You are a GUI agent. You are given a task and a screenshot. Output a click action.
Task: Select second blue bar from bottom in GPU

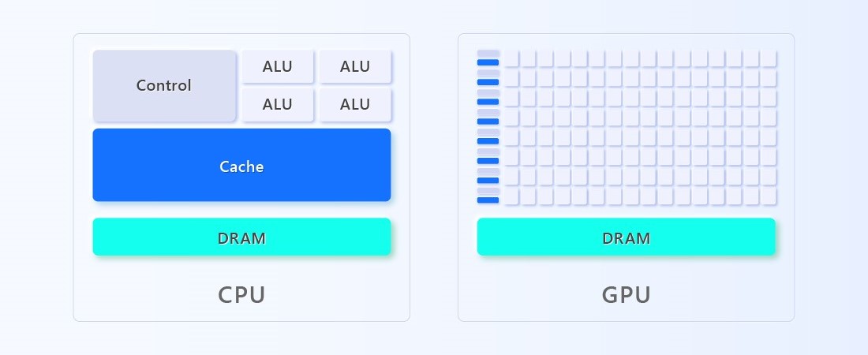488,180
